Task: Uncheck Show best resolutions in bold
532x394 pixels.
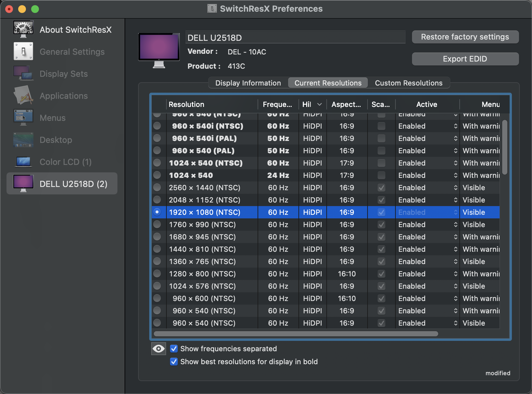Action: point(174,362)
